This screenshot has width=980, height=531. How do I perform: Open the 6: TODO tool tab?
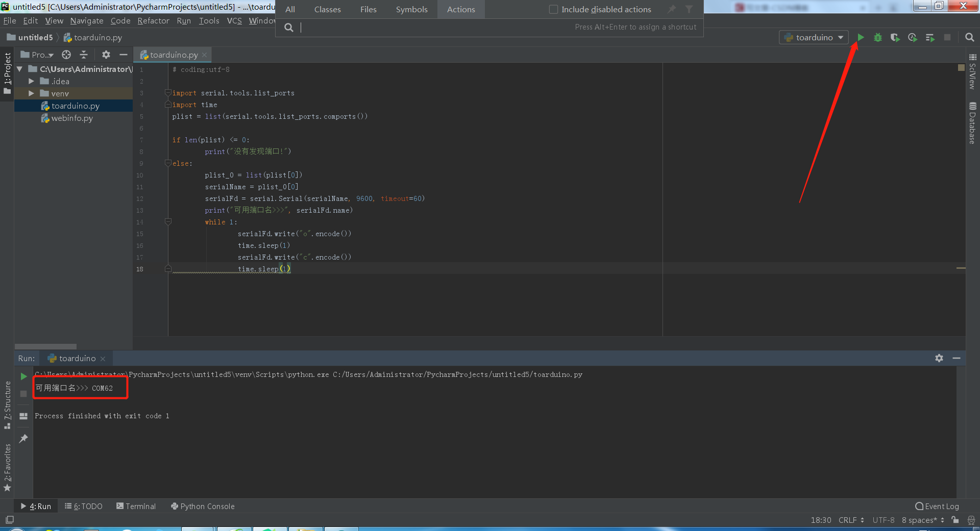point(84,506)
